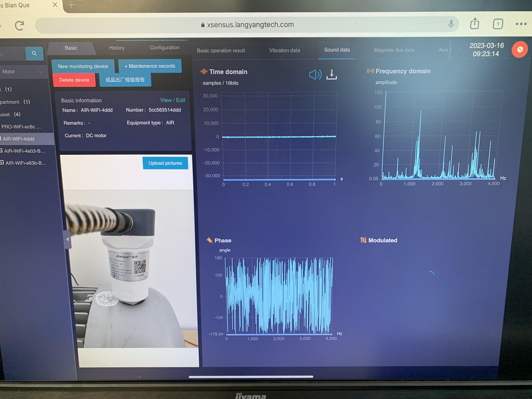
Task: Click the search magnifier button
Action: point(34,53)
